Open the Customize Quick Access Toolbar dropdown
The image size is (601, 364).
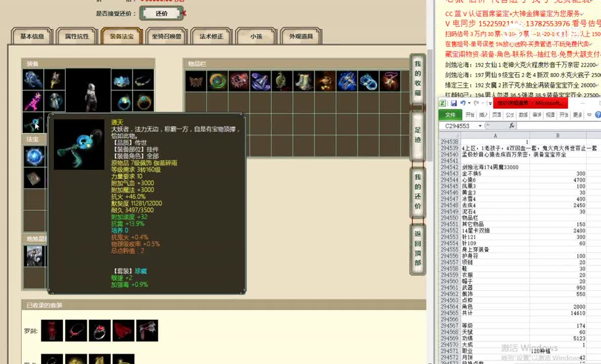489,104
